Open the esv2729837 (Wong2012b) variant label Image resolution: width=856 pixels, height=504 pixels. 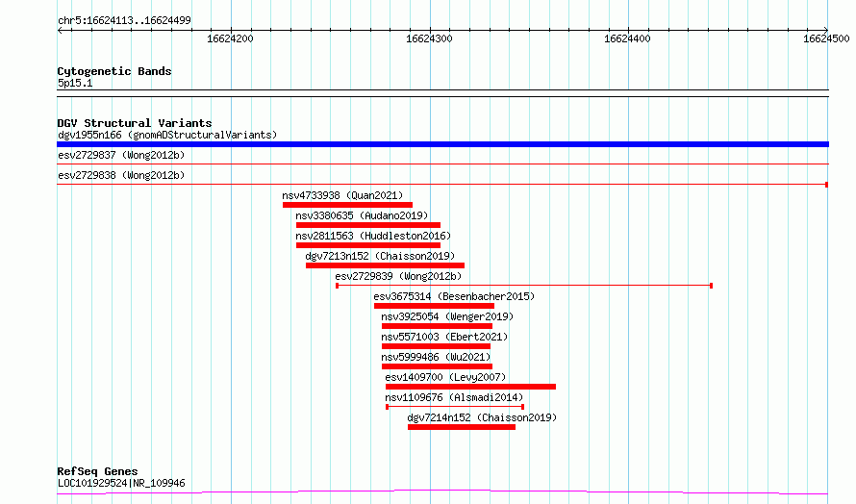pos(121,155)
